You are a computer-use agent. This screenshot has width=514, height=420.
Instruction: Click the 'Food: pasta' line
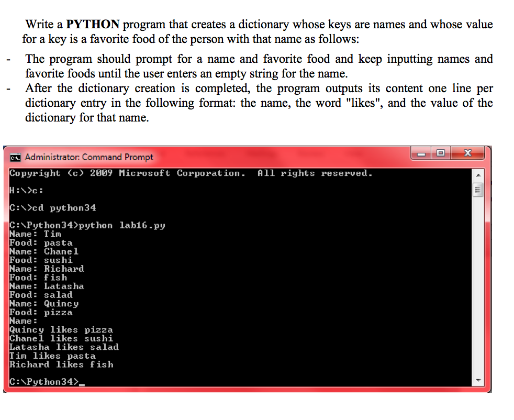coord(41,242)
